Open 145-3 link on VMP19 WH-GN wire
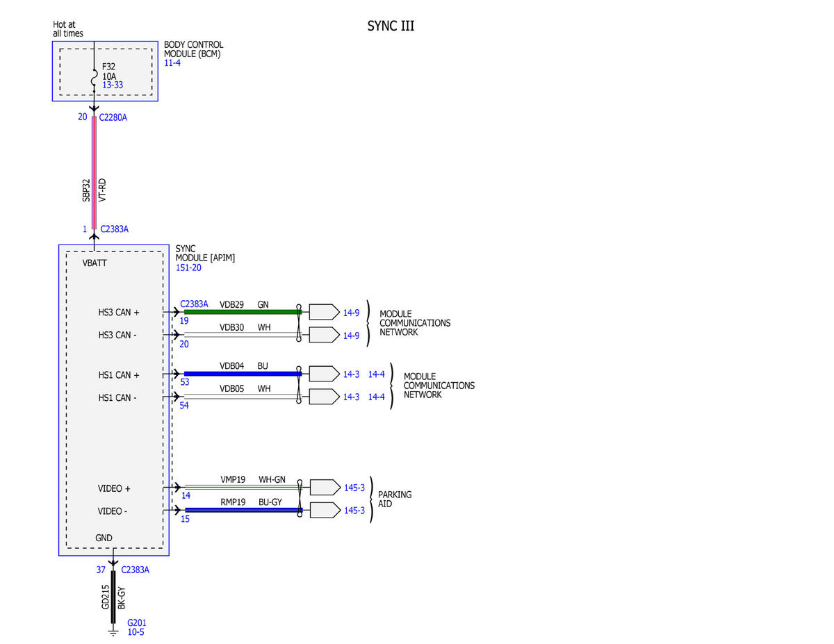The image size is (834, 644). tap(354, 488)
